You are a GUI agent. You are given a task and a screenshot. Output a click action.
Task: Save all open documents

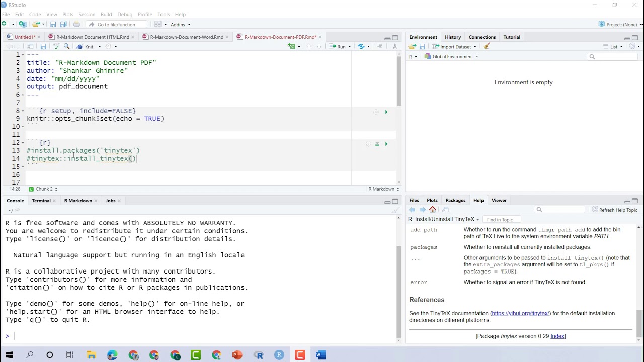pyautogui.click(x=63, y=24)
